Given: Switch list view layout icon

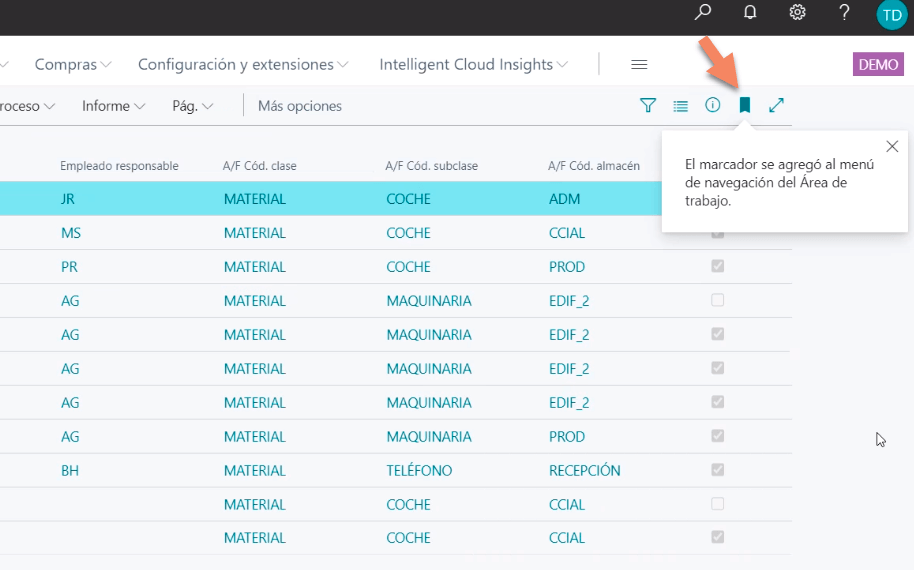Looking at the screenshot, I should [x=680, y=105].
